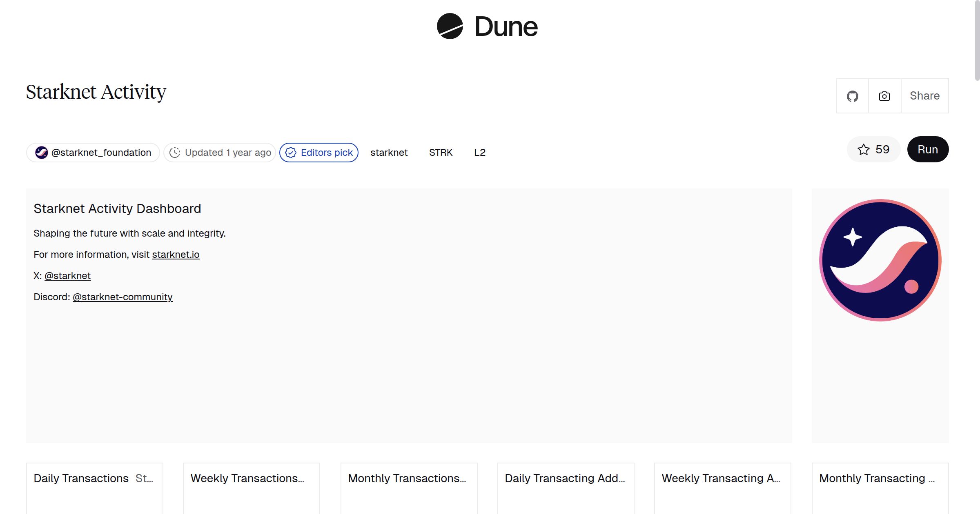Open the starknet.io link
Image resolution: width=980 pixels, height=514 pixels.
click(x=176, y=255)
